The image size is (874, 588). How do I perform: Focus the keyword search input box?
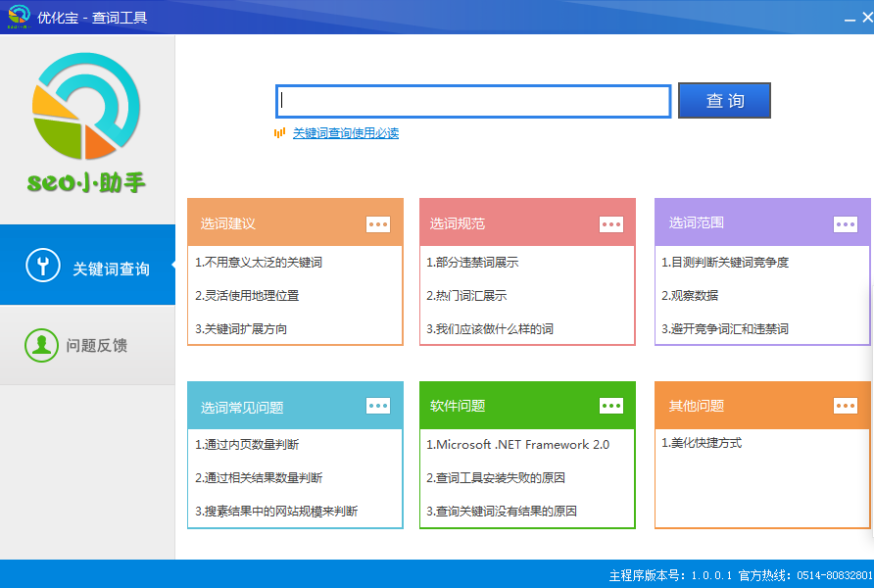(473, 101)
